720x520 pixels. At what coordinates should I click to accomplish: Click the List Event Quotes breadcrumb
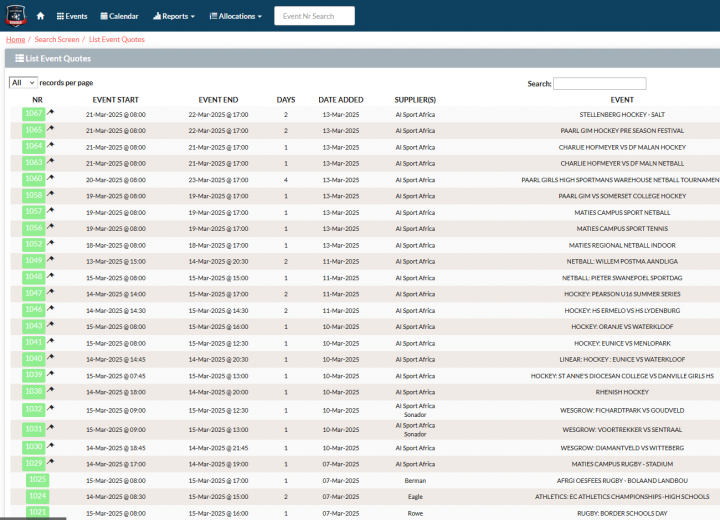(117, 40)
